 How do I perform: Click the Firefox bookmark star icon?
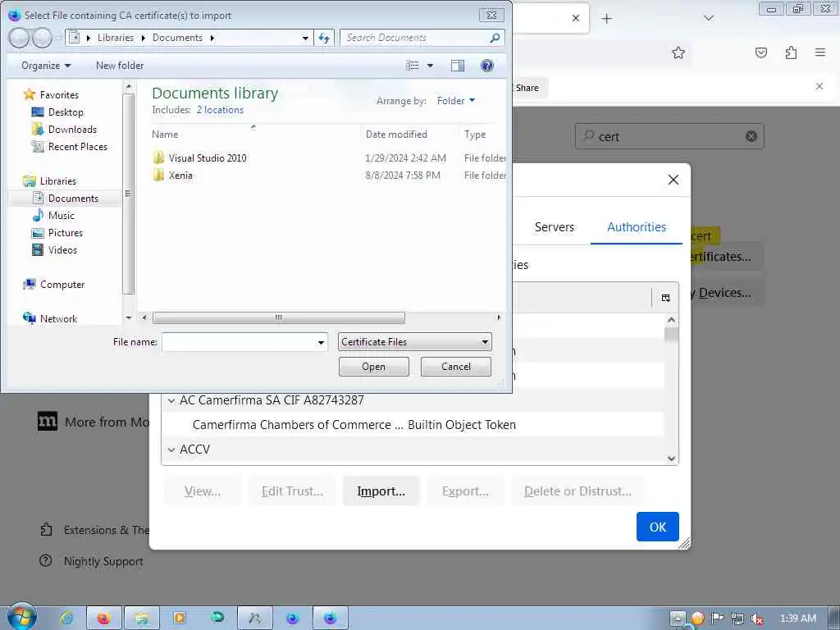coord(678,52)
